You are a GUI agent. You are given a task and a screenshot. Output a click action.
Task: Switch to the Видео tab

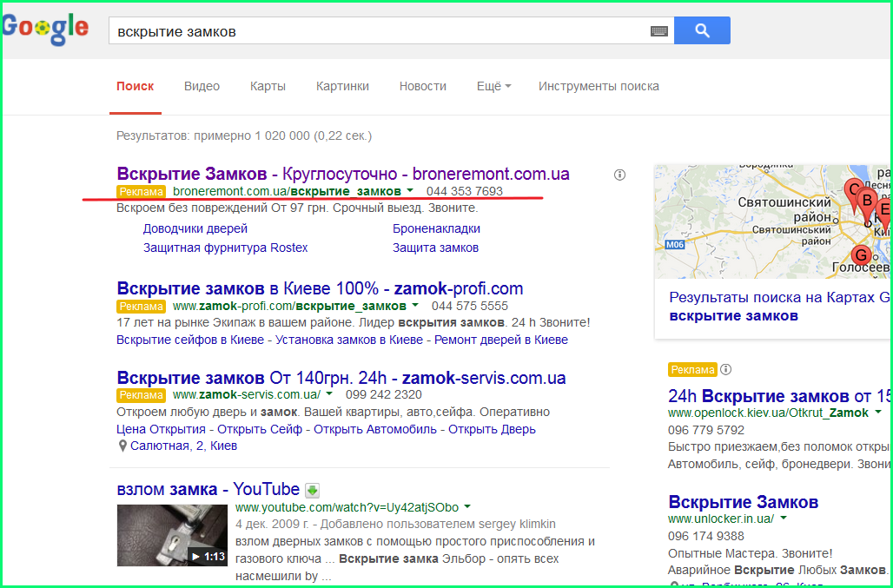(x=202, y=87)
